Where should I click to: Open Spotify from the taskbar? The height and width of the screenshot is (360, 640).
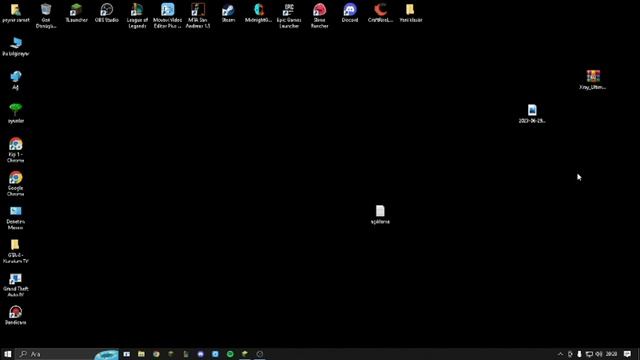click(230, 354)
